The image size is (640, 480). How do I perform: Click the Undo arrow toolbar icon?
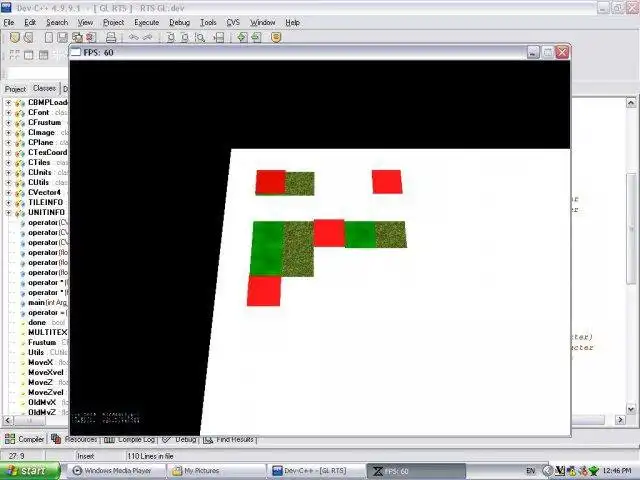point(133,38)
